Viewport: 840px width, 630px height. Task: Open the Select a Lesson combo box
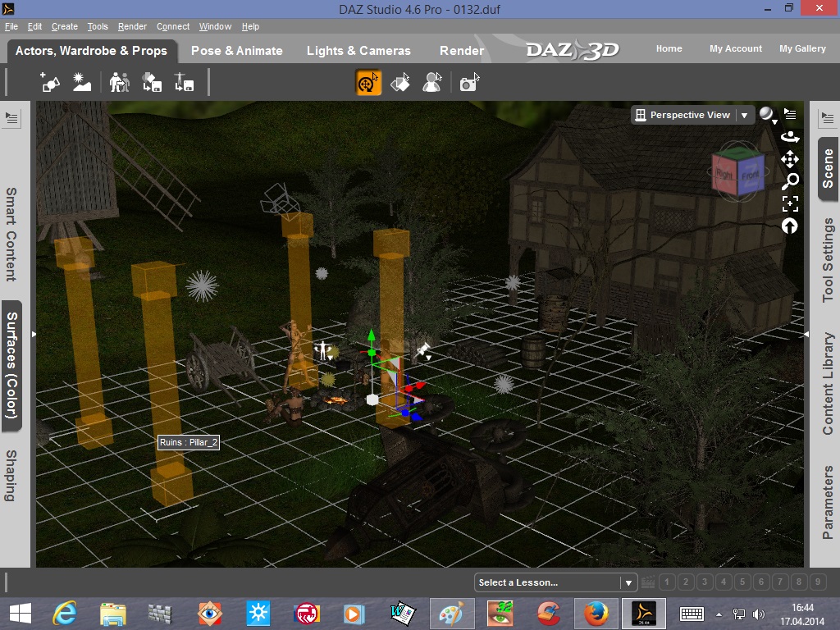[x=555, y=582]
